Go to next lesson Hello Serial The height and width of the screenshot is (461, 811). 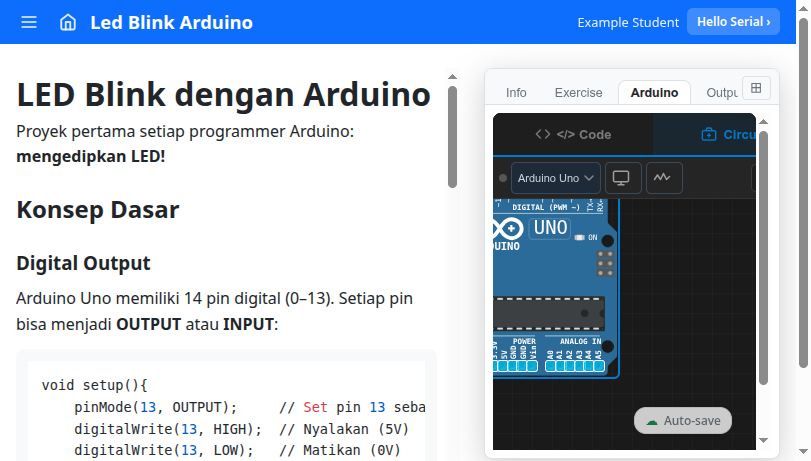[733, 22]
